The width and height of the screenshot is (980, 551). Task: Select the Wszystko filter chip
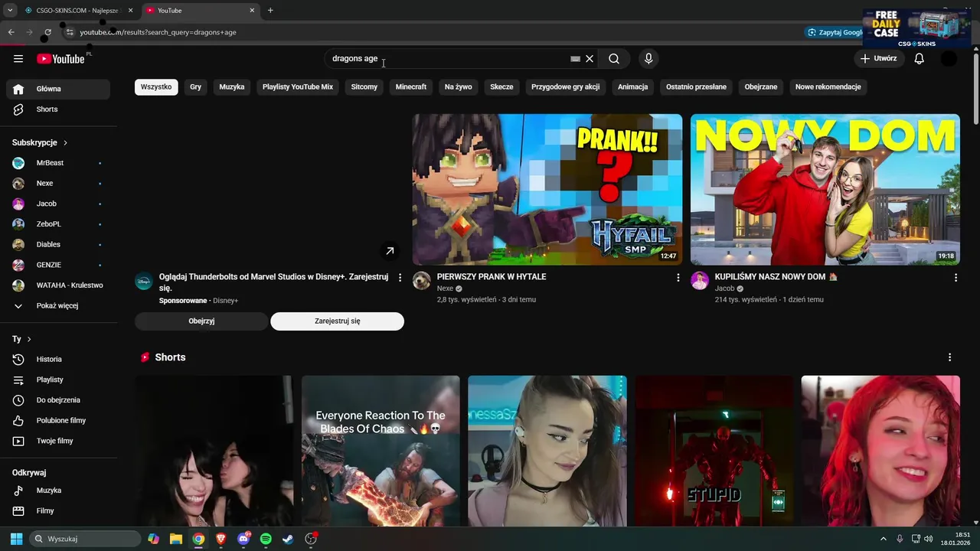[x=156, y=87]
